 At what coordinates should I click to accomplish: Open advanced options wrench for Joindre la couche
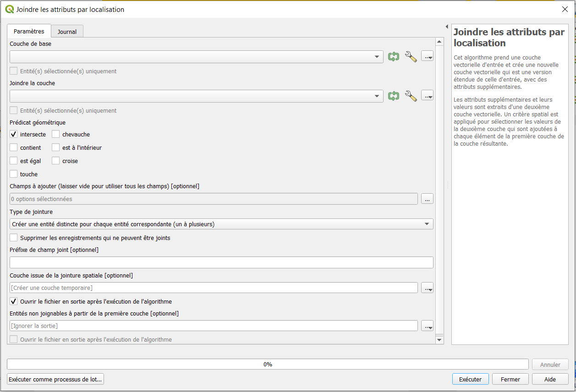(411, 96)
